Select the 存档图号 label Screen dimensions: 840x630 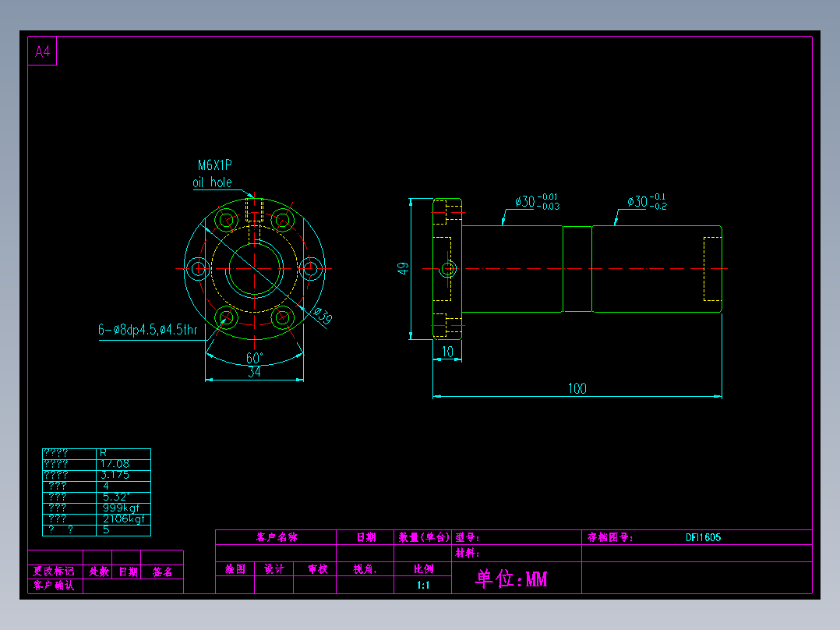(x=610, y=537)
